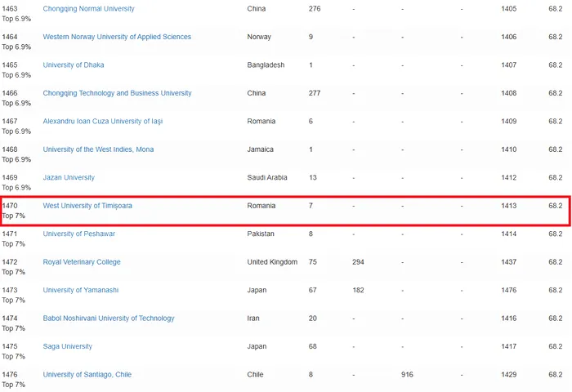Click research rank value 1437
Viewport: 572px width, 392px height.
point(509,262)
